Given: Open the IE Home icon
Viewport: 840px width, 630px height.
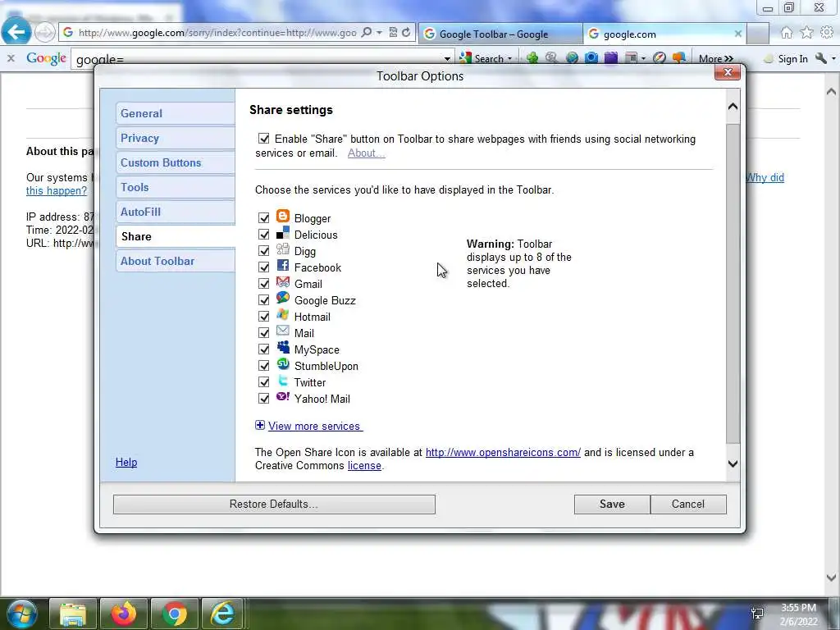Looking at the screenshot, I should coord(787,33).
